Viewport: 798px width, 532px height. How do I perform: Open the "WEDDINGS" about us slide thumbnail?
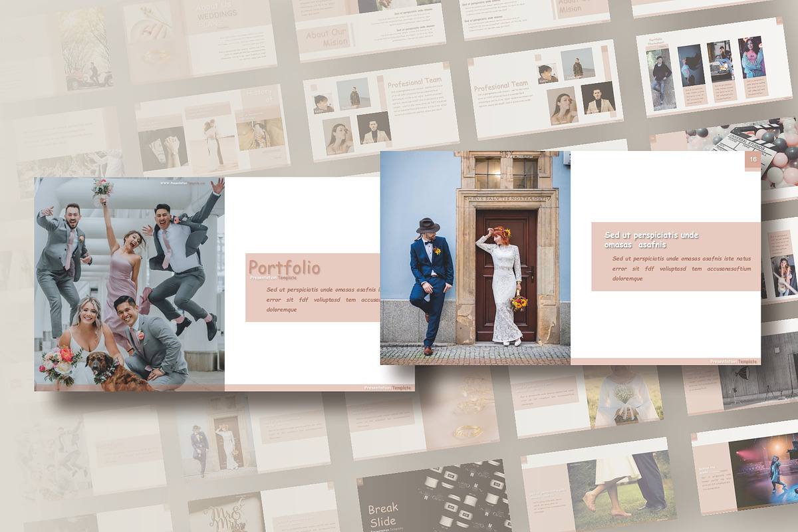[x=199, y=40]
